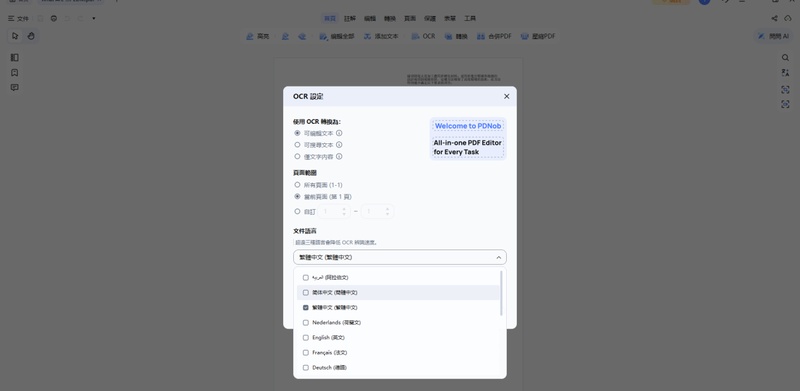Click the OCR toolbar button

point(423,36)
